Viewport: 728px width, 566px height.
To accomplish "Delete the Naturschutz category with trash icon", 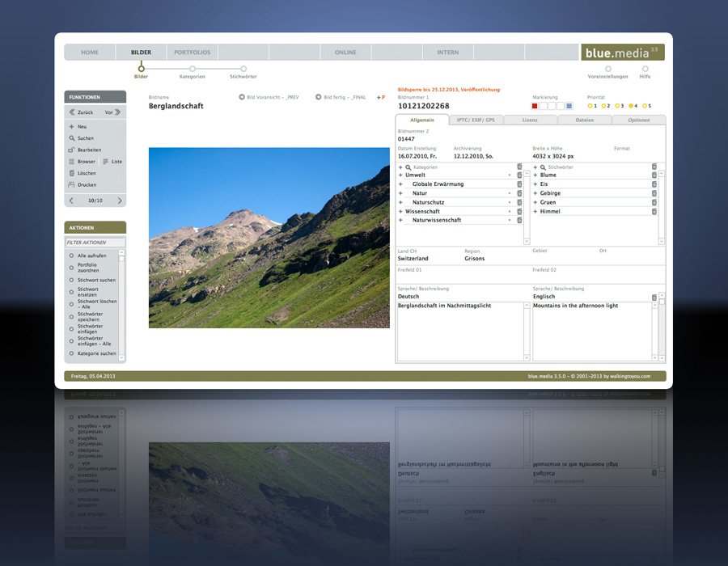I will 519,202.
